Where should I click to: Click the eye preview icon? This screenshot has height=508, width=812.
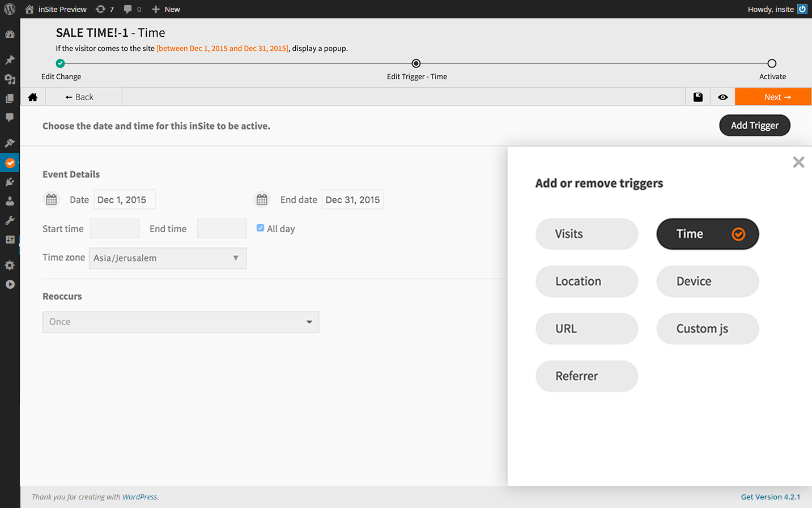pyautogui.click(x=722, y=97)
